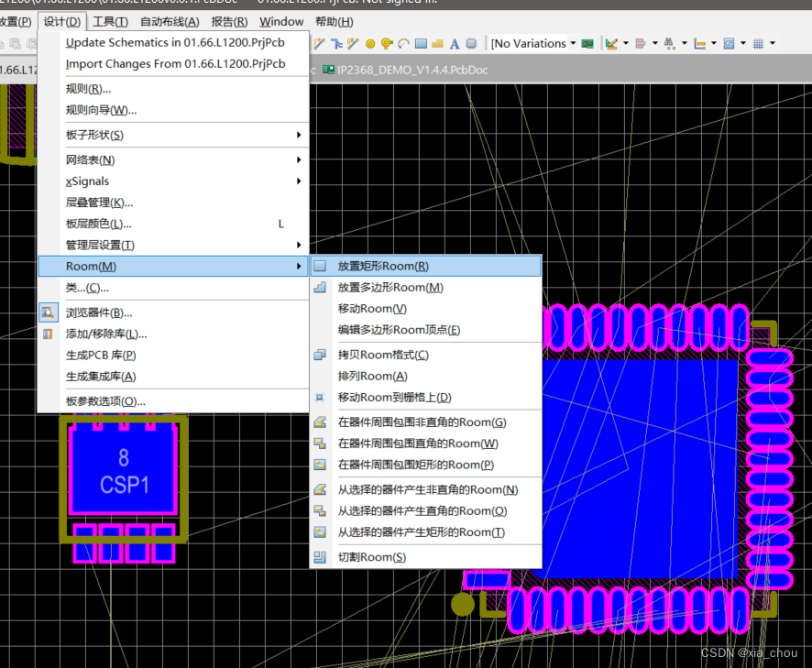Choose 切割Room(S) slice room
812x668 pixels.
(x=425, y=557)
